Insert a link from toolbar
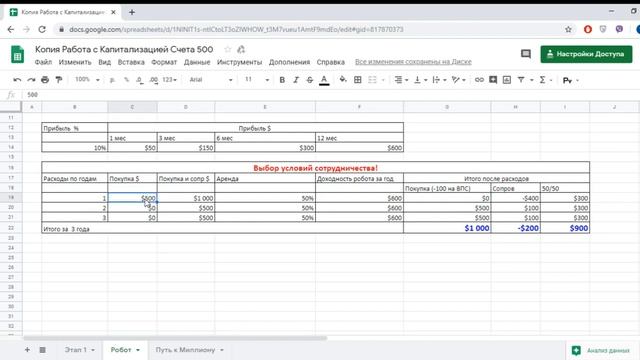 point(479,80)
